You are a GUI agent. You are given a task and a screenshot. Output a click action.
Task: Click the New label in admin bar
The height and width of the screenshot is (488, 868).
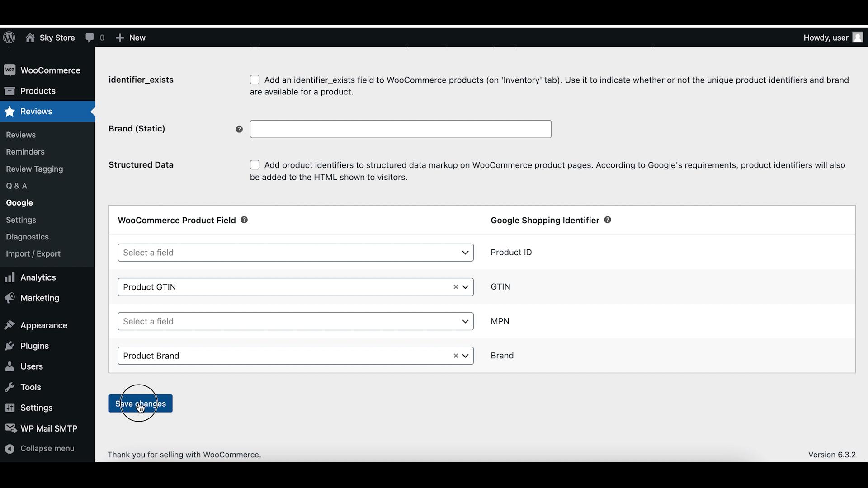(x=137, y=38)
